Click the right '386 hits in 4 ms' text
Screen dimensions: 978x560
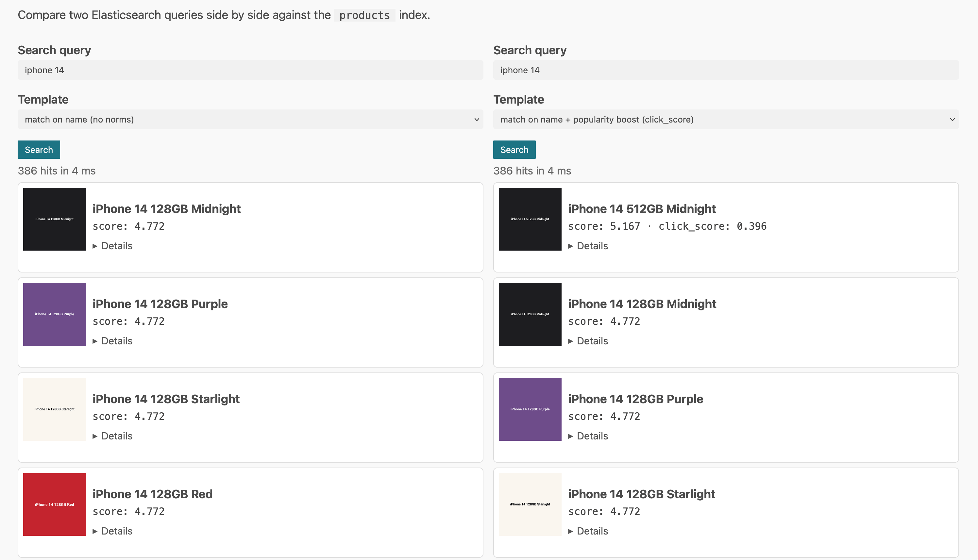point(532,171)
